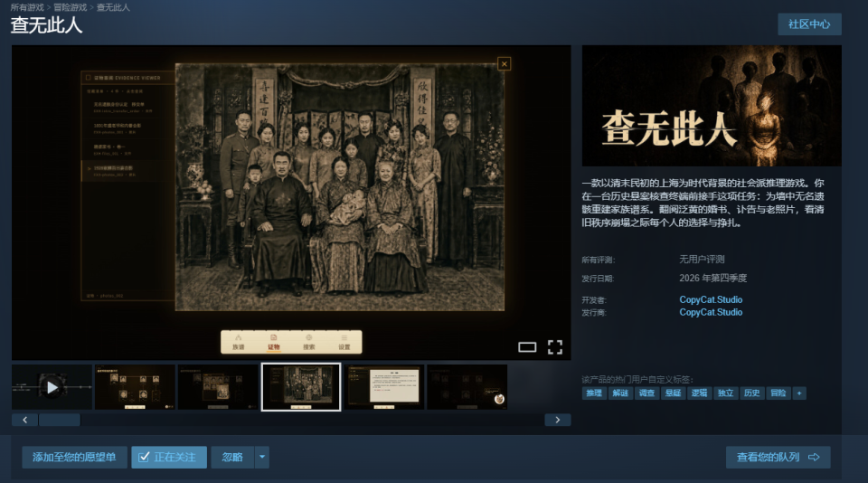
Task: Expand the dropdown arrow beside 忽略
Action: pos(262,457)
